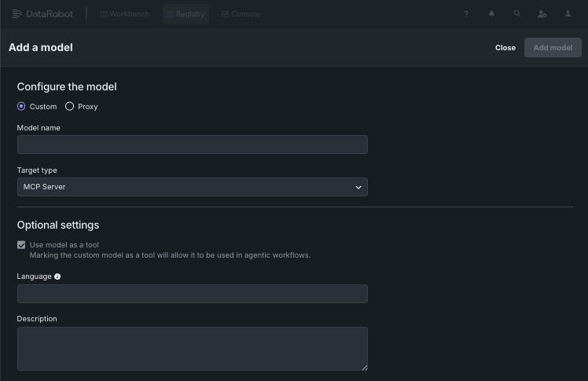Select the Custom radio button
The width and height of the screenshot is (588, 381).
(21, 106)
